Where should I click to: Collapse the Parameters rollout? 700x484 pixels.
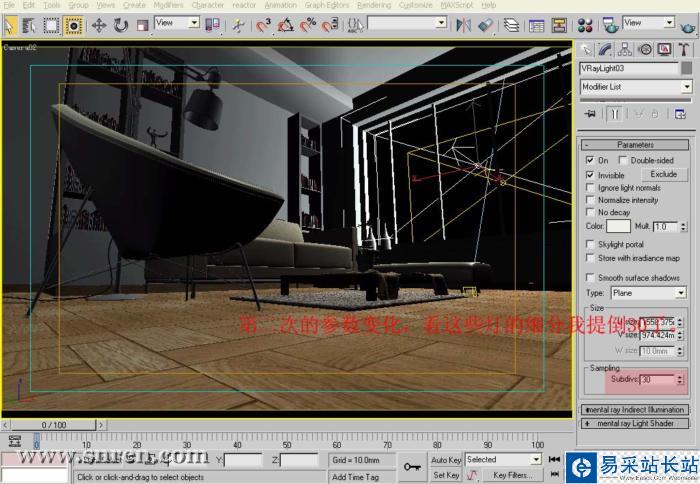click(x=635, y=145)
